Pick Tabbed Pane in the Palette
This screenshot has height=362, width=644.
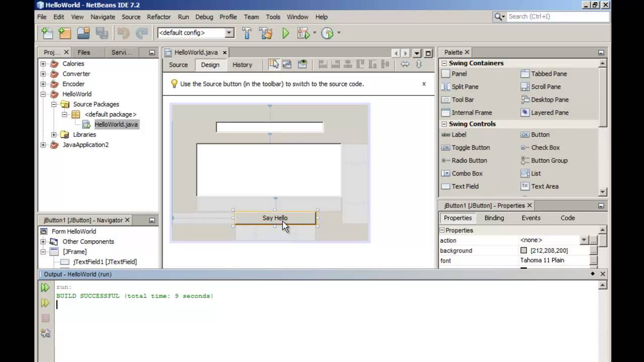click(x=544, y=74)
